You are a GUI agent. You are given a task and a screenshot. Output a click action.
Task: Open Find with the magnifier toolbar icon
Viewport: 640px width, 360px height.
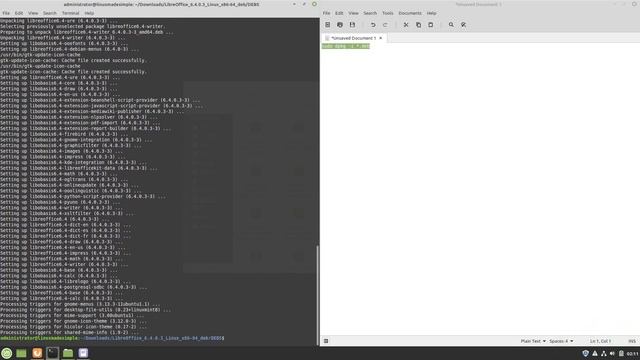451,25
